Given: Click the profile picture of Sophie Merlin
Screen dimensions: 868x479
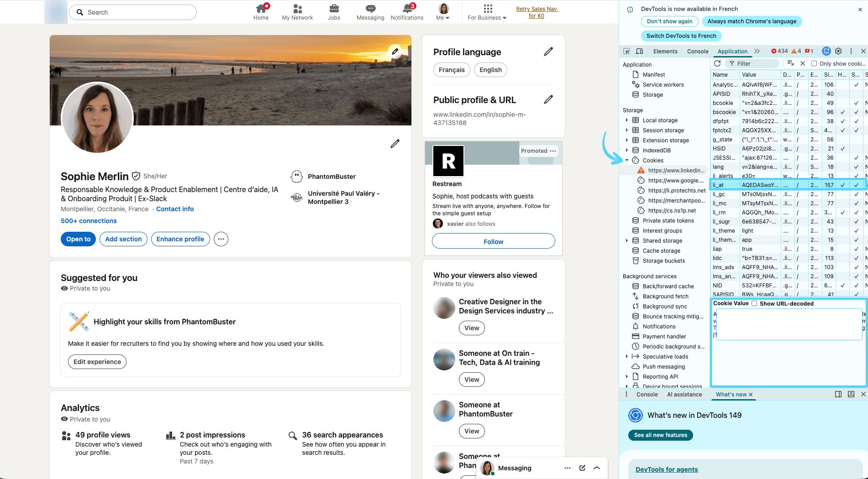Looking at the screenshot, I should tap(97, 118).
